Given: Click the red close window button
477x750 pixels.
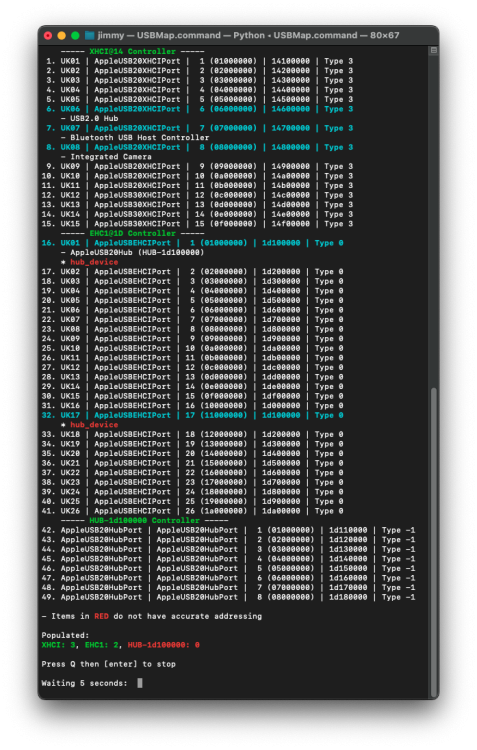Looking at the screenshot, I should tap(48, 35).
